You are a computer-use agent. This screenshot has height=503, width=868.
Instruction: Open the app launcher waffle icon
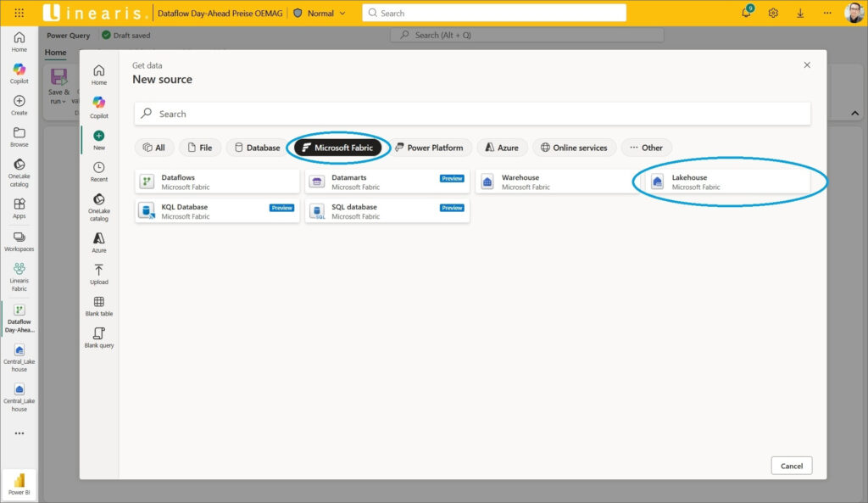[19, 13]
